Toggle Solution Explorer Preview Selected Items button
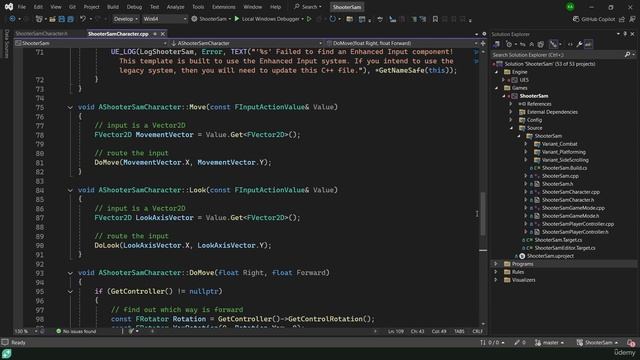640x360 pixels. coord(588,44)
